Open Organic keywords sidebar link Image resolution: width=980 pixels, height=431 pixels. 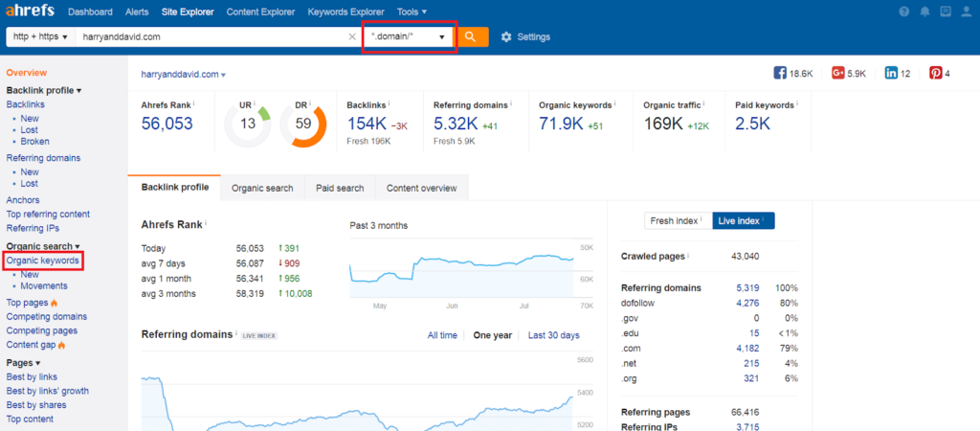tap(42, 261)
